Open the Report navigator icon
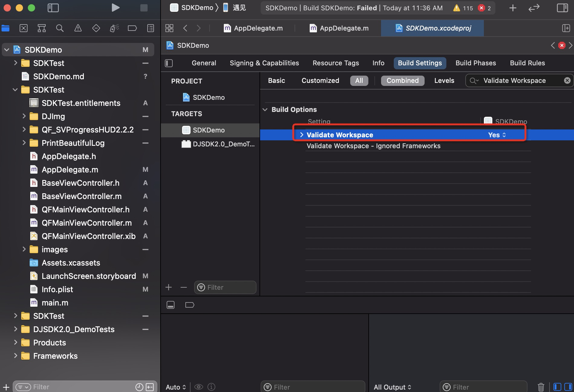Image resolution: width=574 pixels, height=392 pixels. pyautogui.click(x=151, y=28)
